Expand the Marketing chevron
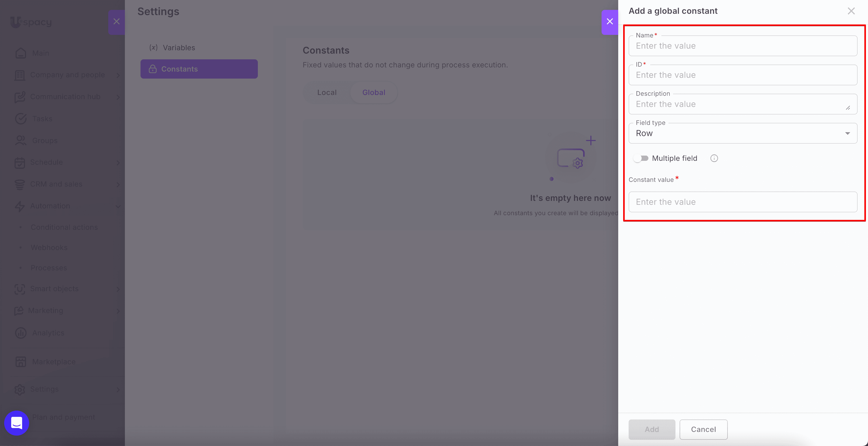Image resolution: width=868 pixels, height=446 pixels. click(x=118, y=311)
